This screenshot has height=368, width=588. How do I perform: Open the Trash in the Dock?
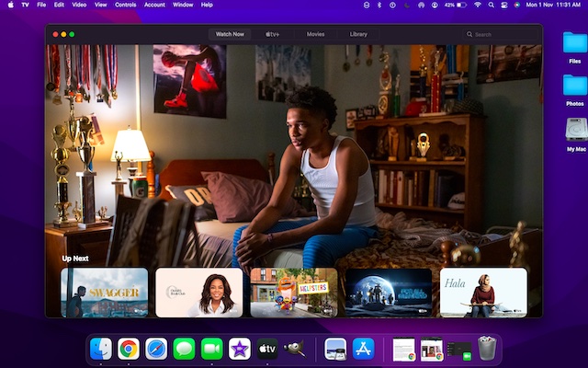pos(487,349)
